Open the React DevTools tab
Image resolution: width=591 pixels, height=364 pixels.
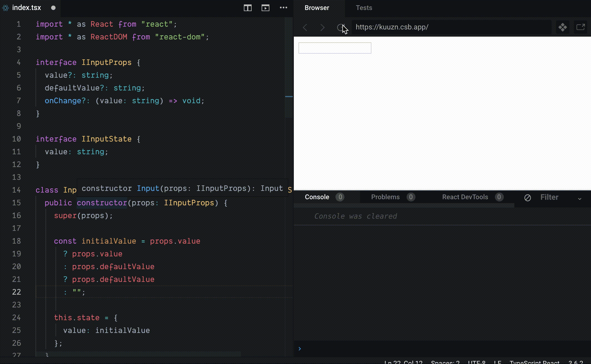[x=465, y=197]
